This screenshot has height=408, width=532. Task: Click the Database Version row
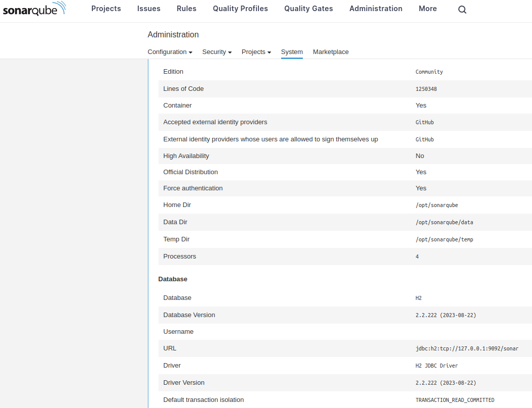[x=446, y=315]
